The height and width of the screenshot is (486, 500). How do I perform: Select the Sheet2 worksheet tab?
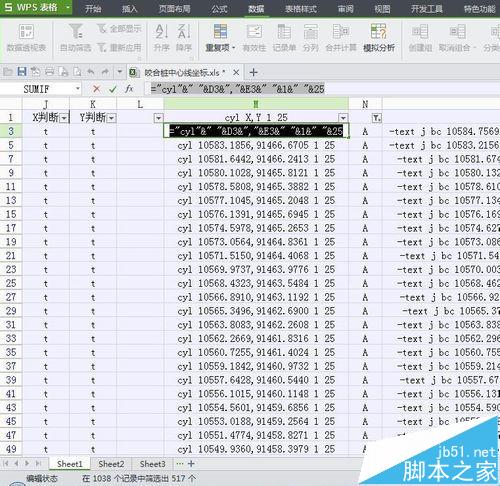(x=111, y=464)
